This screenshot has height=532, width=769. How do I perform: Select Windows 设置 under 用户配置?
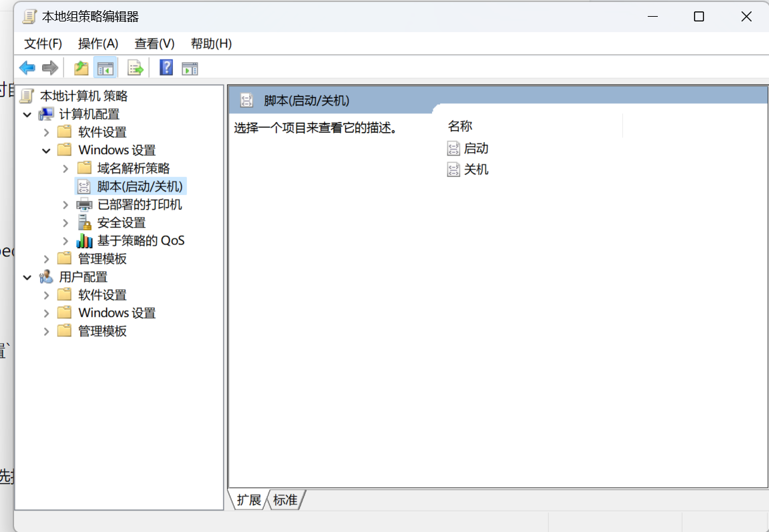(117, 313)
